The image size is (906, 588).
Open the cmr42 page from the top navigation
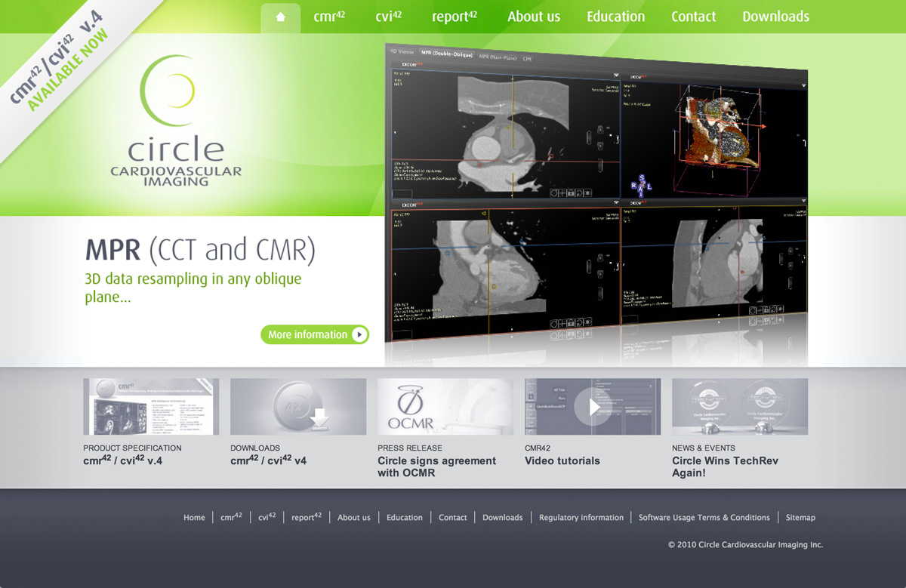[x=329, y=17]
